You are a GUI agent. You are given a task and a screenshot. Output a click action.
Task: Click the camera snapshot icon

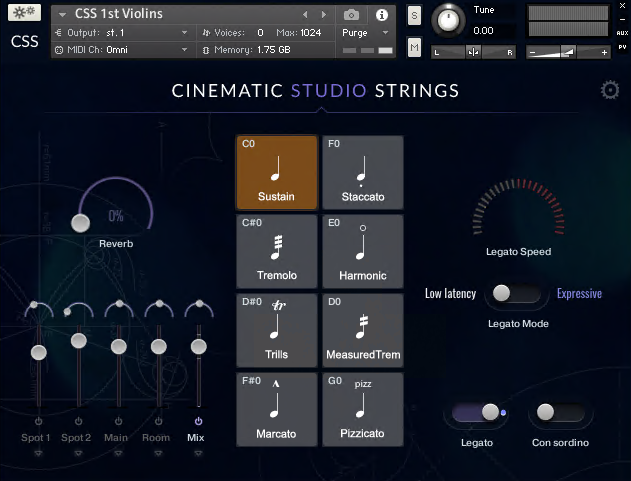351,15
